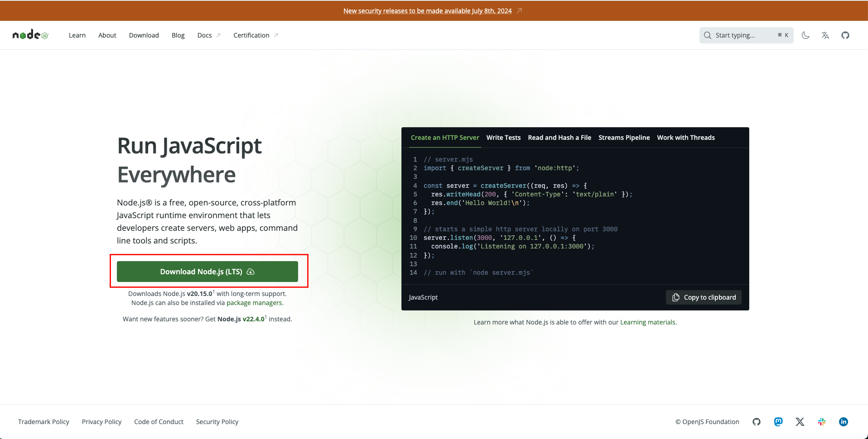Open footer Mastodon icon
The image size is (868, 439).
pos(778,422)
